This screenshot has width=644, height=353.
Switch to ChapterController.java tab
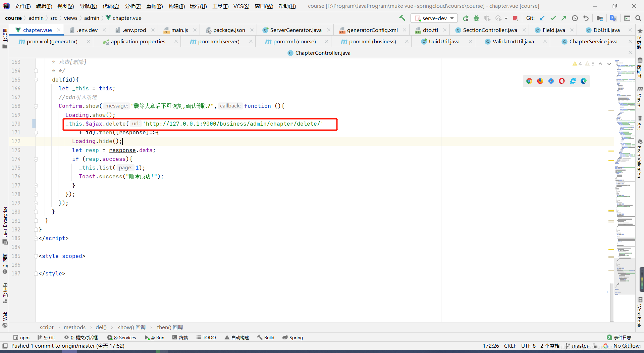tap(322, 53)
